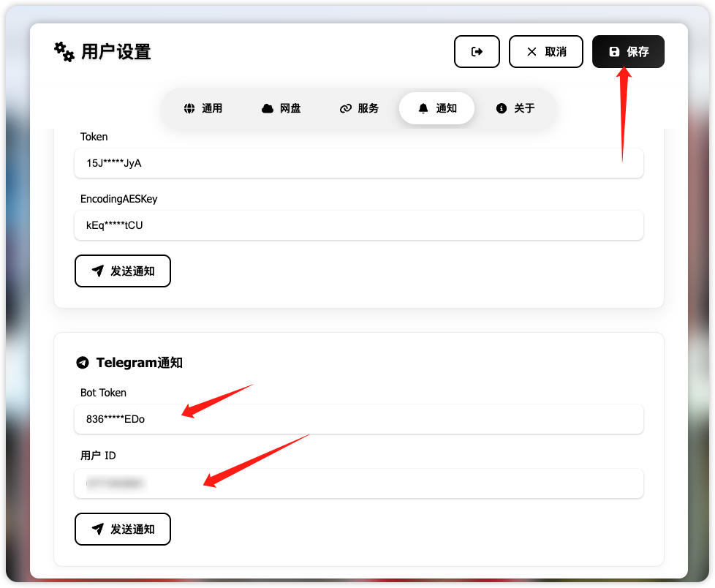Image resolution: width=715 pixels, height=588 pixels.
Task: Switch to the 通用 general tab
Action: pos(203,108)
